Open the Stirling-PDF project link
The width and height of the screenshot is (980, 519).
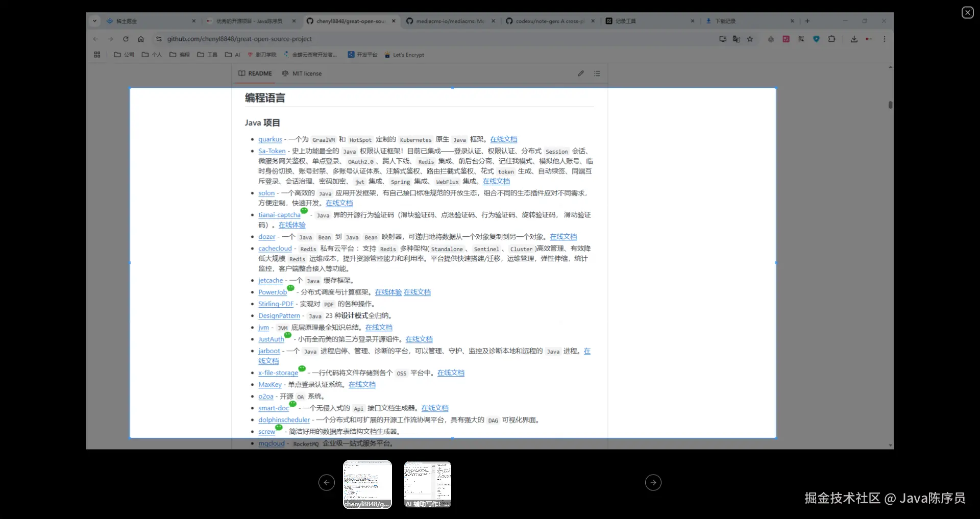276,304
